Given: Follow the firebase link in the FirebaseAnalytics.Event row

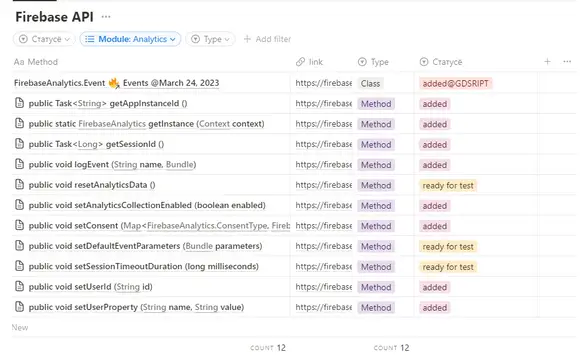Looking at the screenshot, I should tap(323, 83).
